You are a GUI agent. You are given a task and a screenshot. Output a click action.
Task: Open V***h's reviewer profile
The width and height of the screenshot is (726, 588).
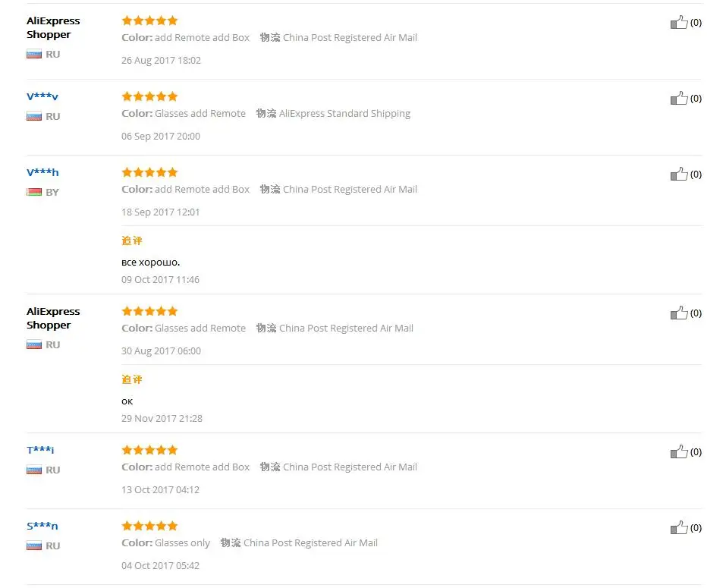tap(42, 172)
